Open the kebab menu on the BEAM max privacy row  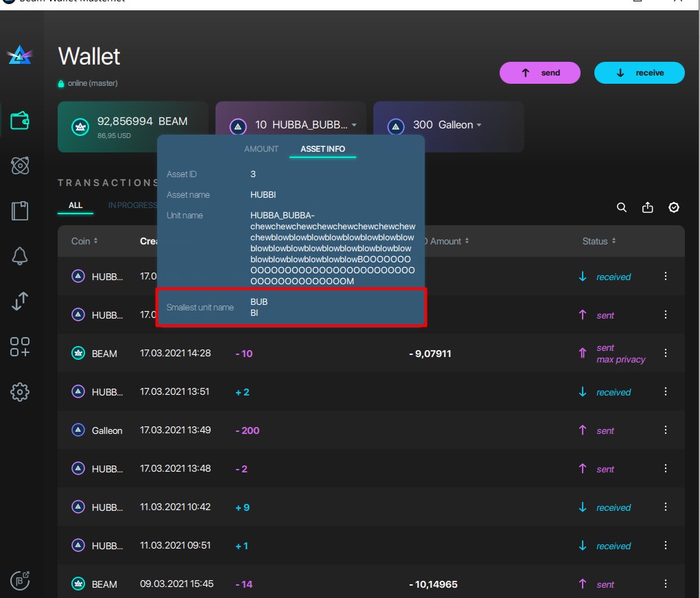(x=665, y=353)
